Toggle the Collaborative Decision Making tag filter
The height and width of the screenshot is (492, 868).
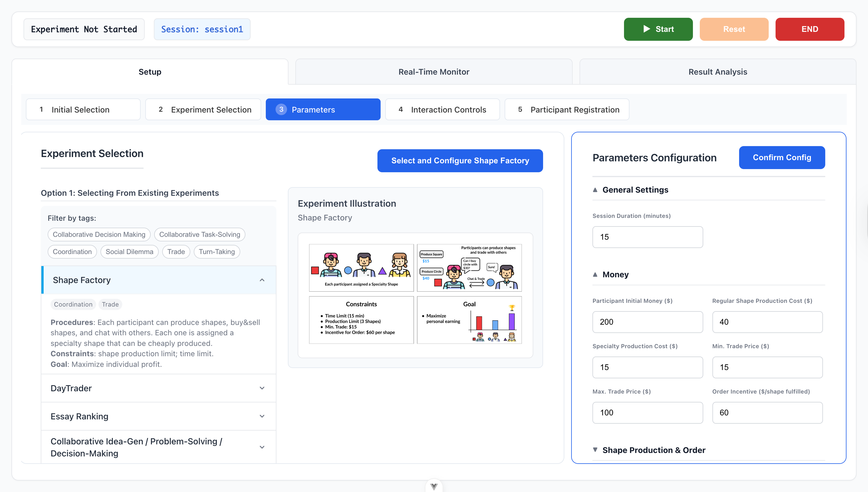pos(99,235)
